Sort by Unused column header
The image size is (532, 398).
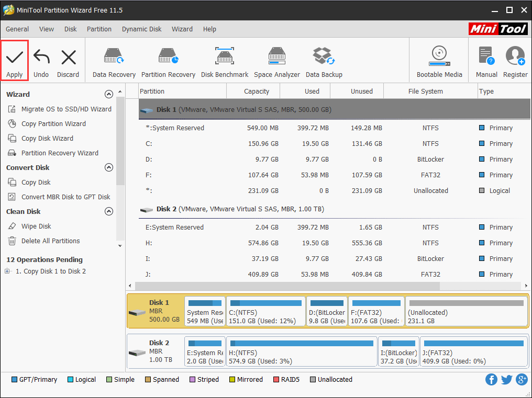[x=357, y=92]
